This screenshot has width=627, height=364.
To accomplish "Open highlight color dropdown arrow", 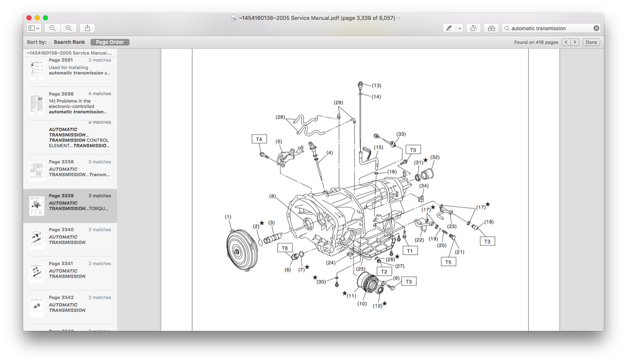I will pos(459,28).
